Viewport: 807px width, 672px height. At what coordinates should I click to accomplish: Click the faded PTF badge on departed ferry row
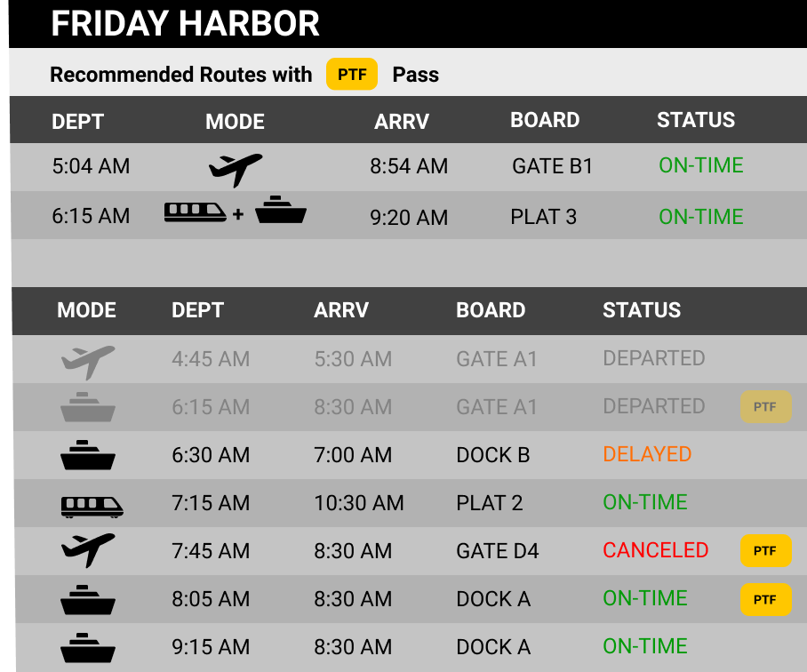(765, 406)
